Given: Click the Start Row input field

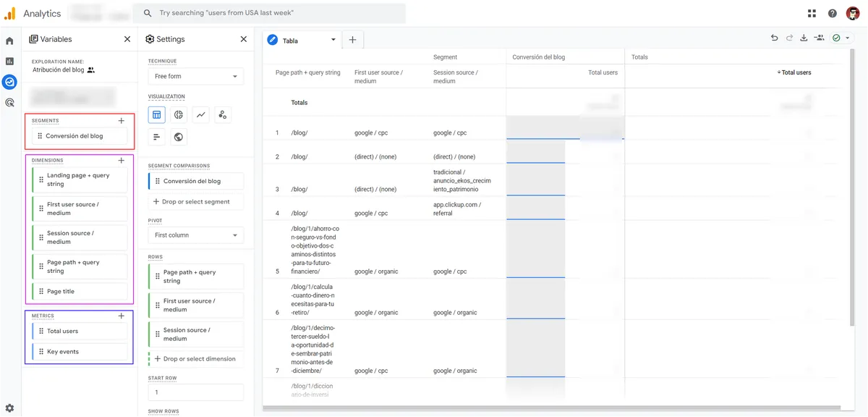Looking at the screenshot, I should coord(195,392).
